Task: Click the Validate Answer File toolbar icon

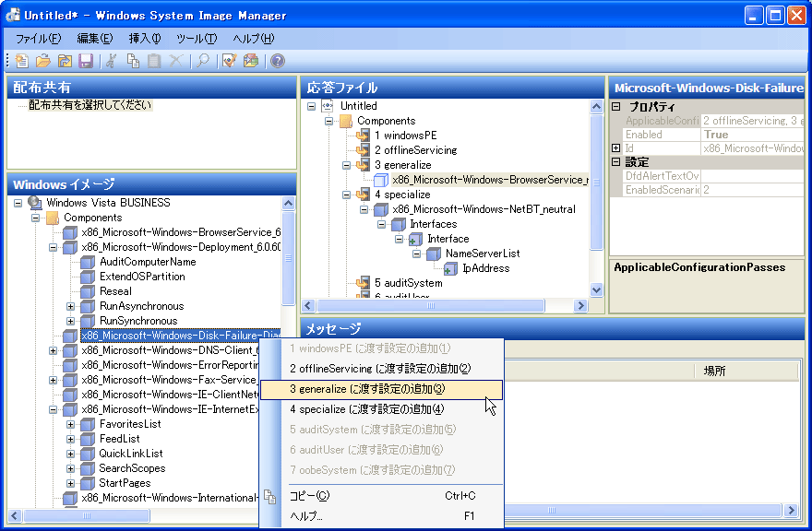Action: [x=229, y=61]
